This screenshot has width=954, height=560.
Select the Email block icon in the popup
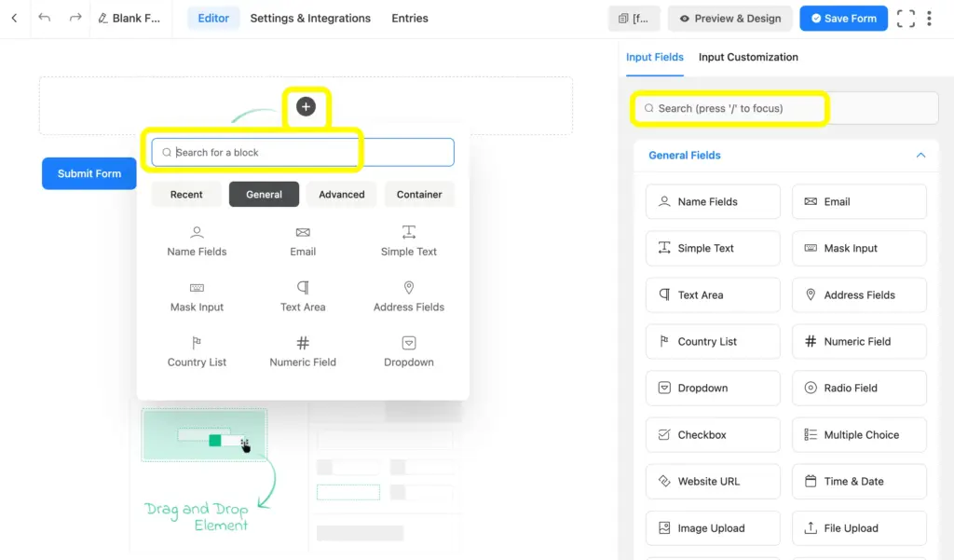(302, 240)
